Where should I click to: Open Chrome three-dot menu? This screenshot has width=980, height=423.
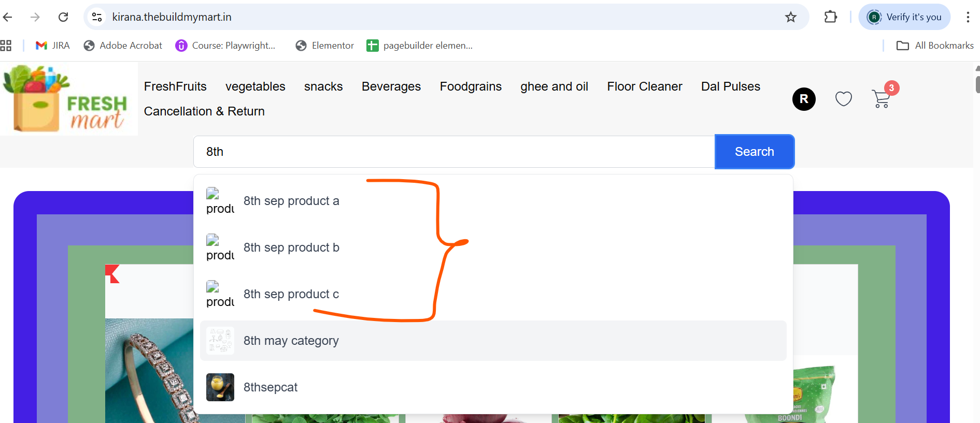tap(968, 17)
